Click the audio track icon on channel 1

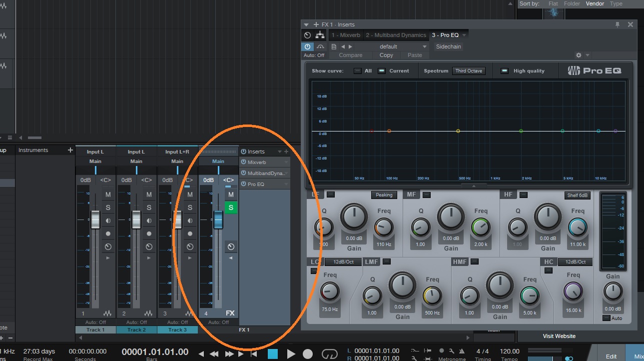[108, 313]
